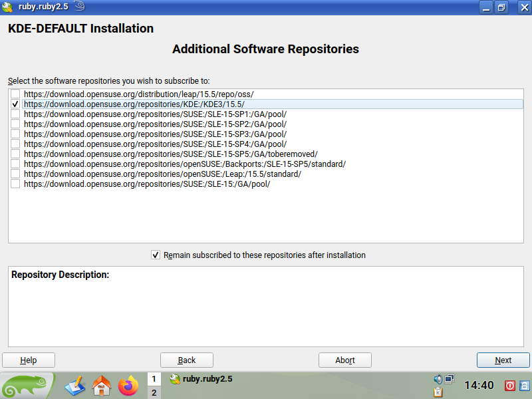Open the openSUSE start menu
The height and width of the screenshot is (399, 532).
coord(27,386)
